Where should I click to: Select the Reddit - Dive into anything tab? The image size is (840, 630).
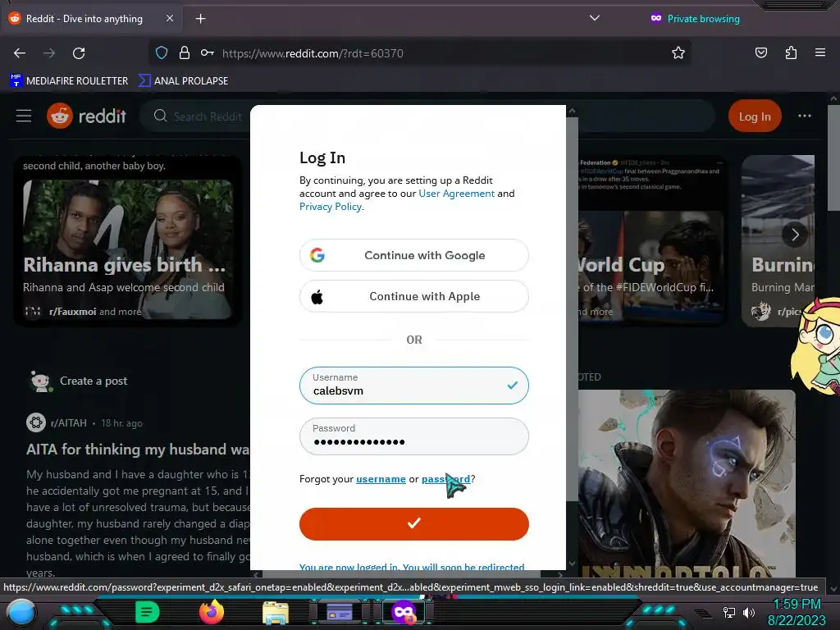(x=91, y=19)
